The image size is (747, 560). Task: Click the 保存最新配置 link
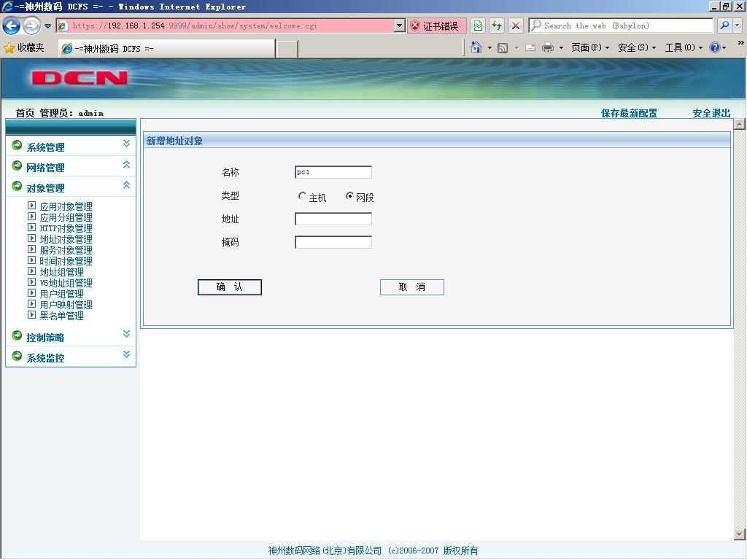(629, 113)
